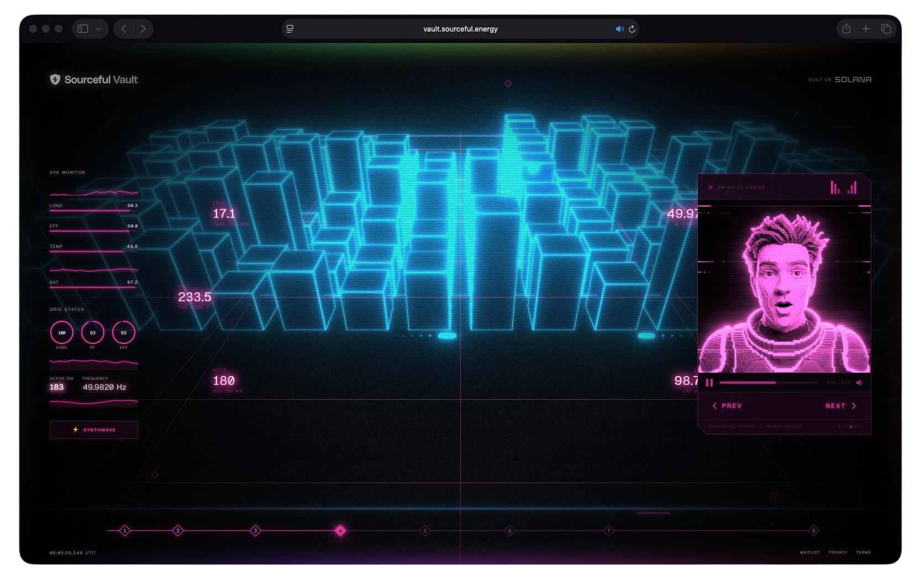Open NEXT to advance the channel

(840, 405)
